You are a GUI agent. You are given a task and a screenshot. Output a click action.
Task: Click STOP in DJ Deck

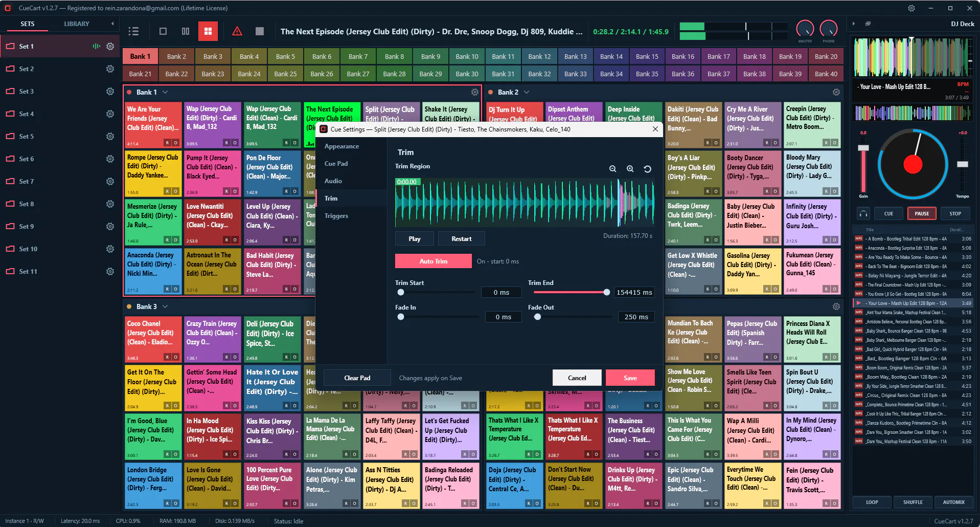(x=955, y=213)
